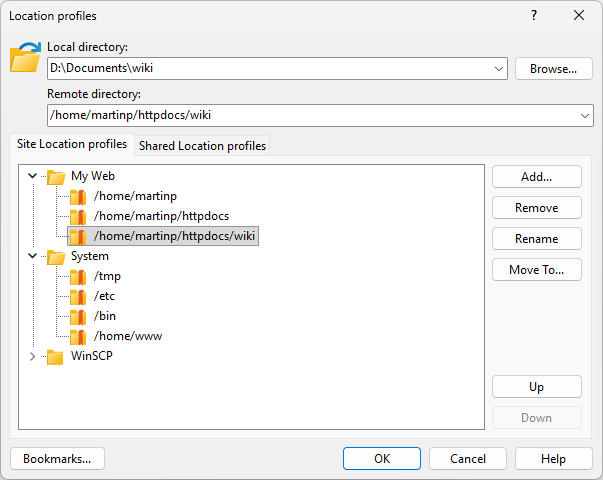Click the Add... button

[536, 177]
